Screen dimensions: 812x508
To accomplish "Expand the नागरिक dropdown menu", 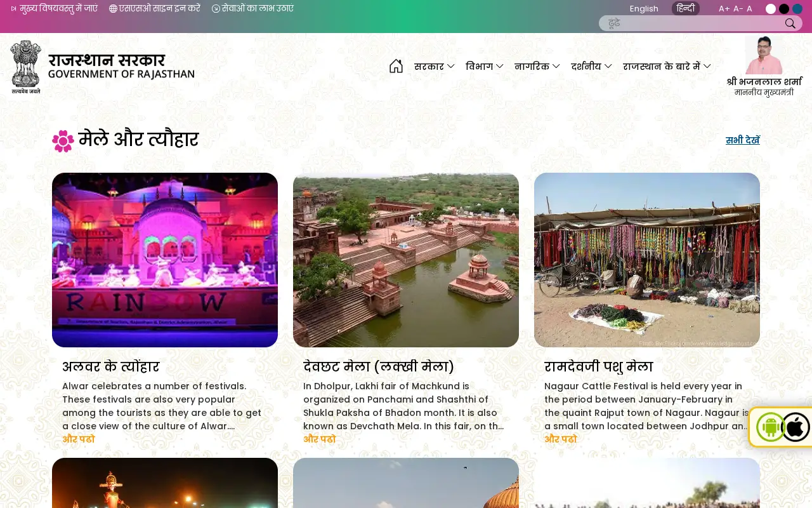I will point(537,66).
